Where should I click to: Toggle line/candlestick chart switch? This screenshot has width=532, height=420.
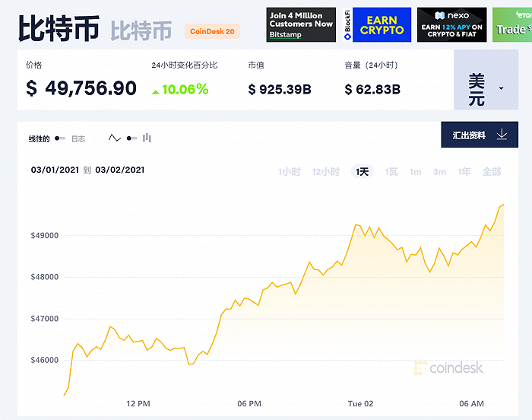click(x=131, y=138)
